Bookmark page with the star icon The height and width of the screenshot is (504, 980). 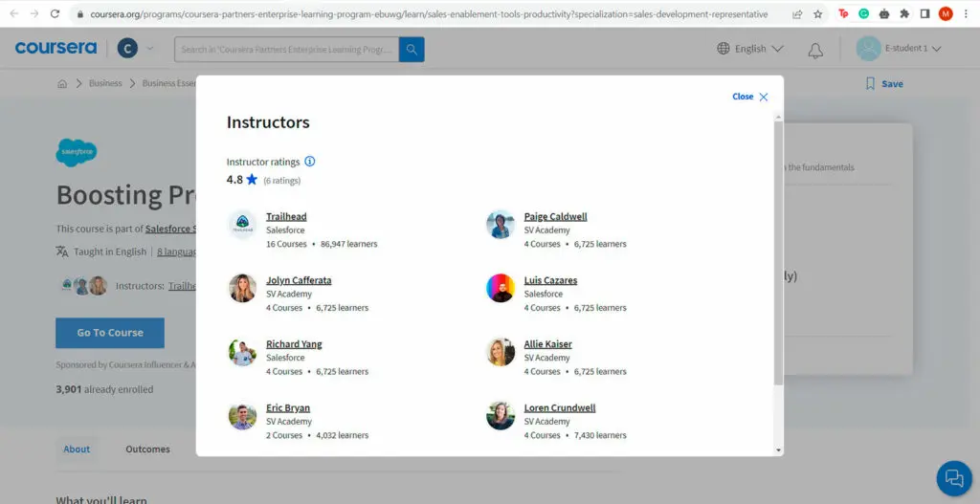click(x=817, y=13)
